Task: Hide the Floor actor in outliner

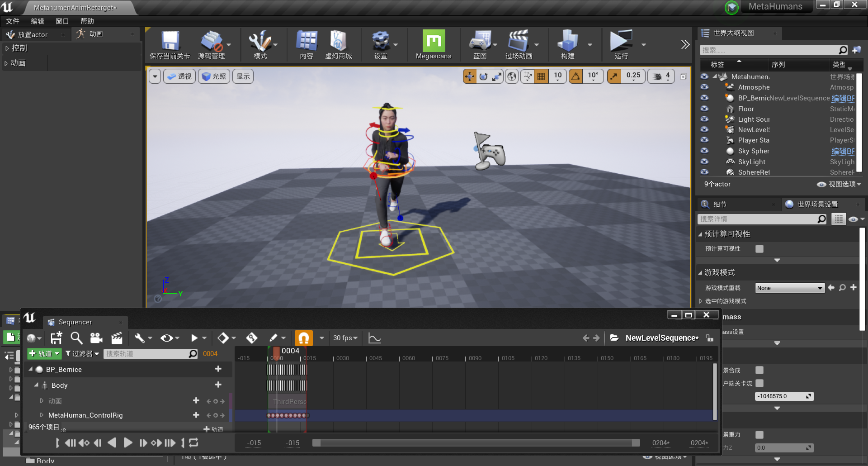Action: tap(704, 109)
